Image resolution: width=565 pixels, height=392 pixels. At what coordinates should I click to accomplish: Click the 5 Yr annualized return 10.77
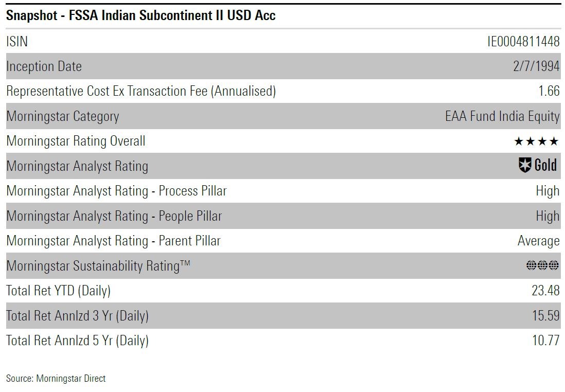coord(545,340)
